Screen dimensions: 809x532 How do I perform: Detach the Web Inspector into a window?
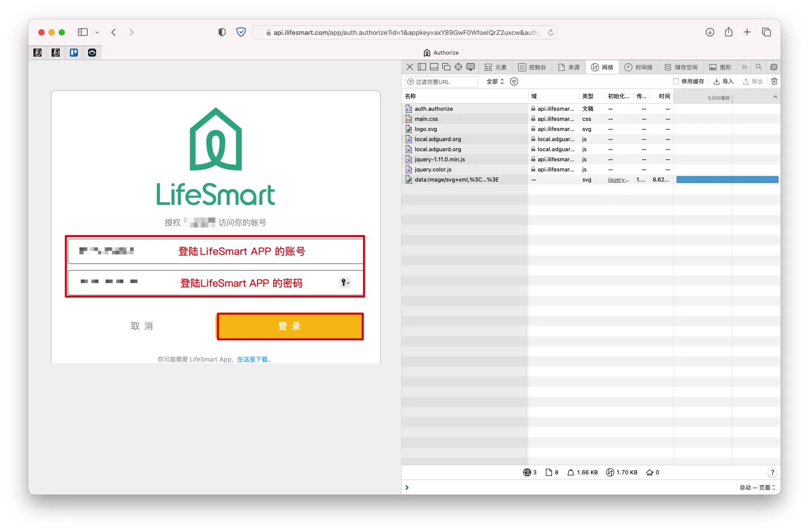(x=446, y=67)
